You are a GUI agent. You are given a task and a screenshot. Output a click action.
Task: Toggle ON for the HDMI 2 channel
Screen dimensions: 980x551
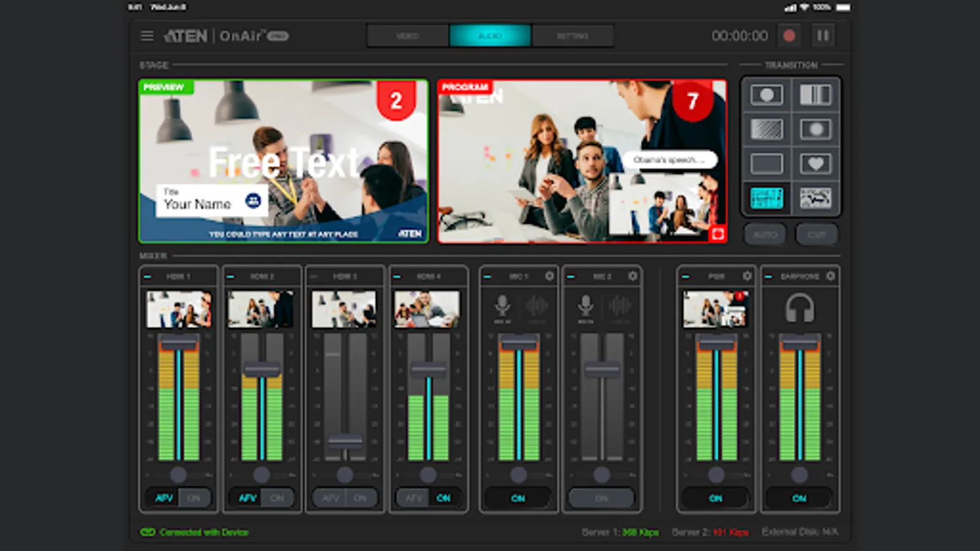click(277, 498)
